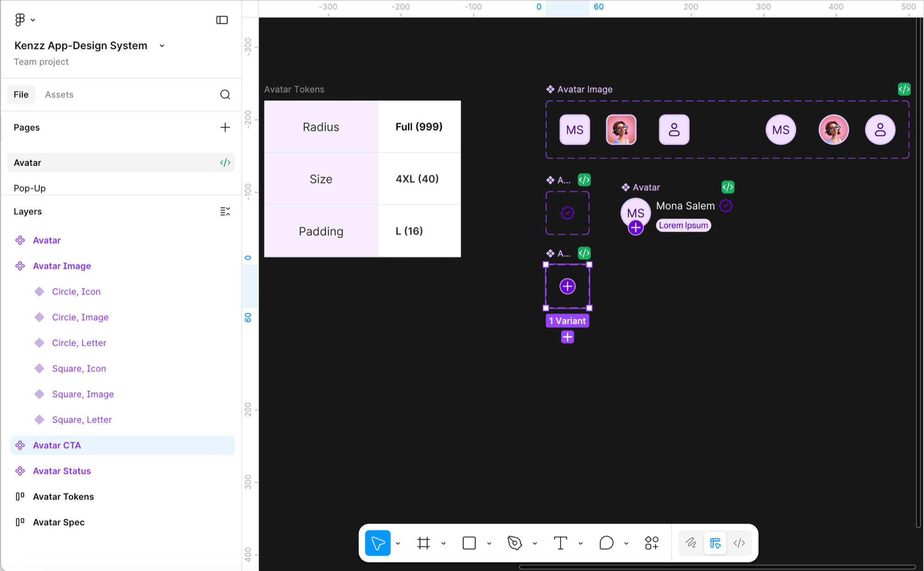Viewport: 924px width, 571px height.
Task: Click the horizontal canvas scrollbar
Action: 717,567
